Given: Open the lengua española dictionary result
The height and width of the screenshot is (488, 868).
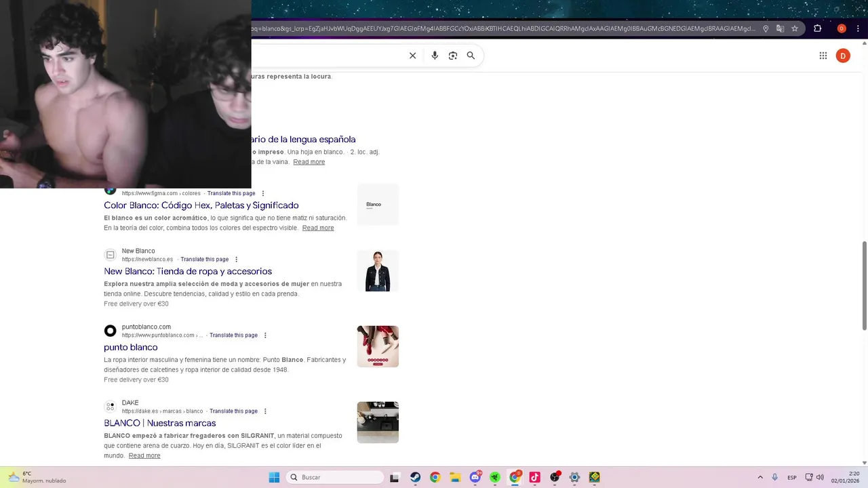Looking at the screenshot, I should click(303, 140).
